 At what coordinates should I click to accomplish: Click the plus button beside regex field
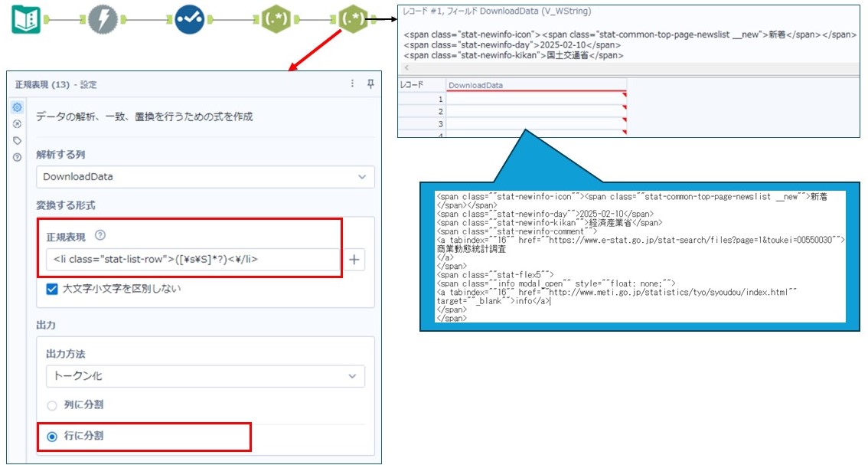(x=354, y=260)
